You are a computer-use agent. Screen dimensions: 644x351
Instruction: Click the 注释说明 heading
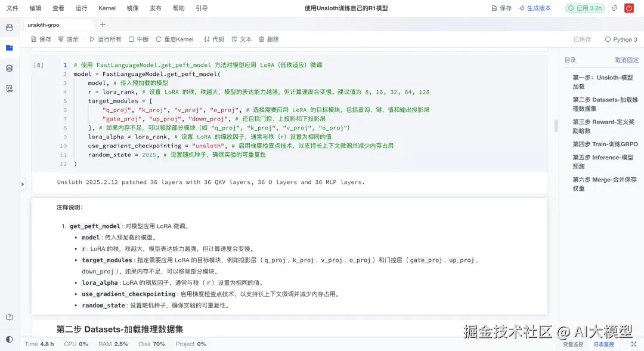pyautogui.click(x=69, y=208)
